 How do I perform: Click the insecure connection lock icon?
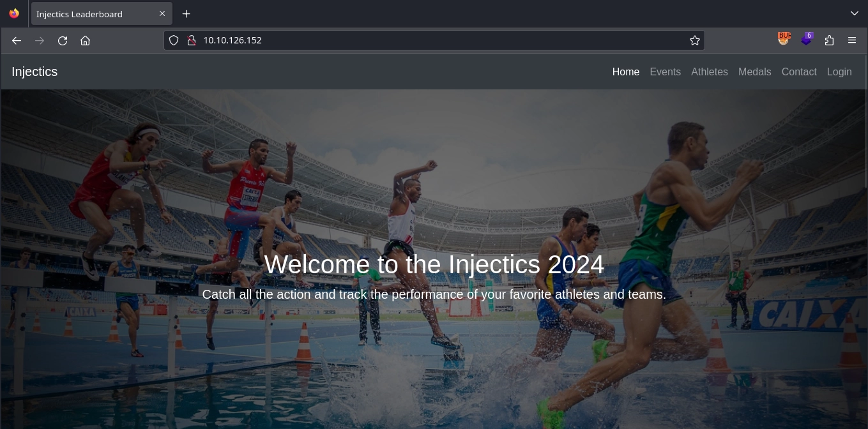tap(190, 40)
